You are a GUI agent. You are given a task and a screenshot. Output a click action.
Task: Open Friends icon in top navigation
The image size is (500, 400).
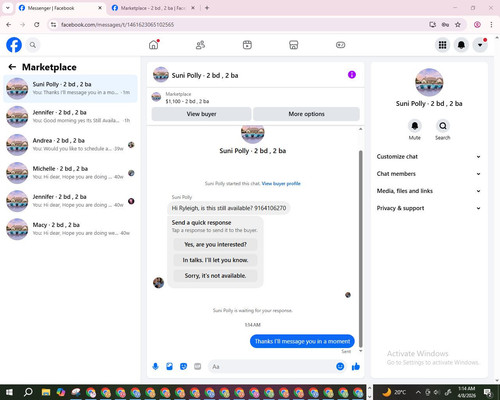pos(200,45)
